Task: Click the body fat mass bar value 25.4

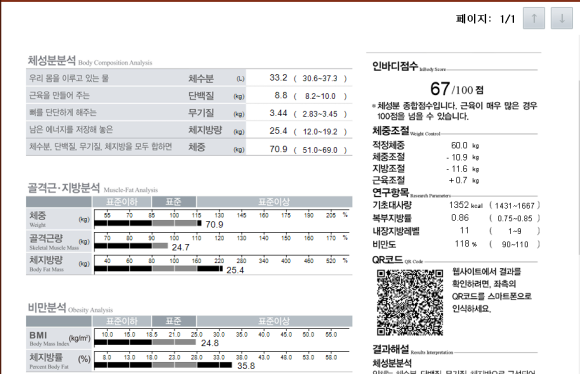Action: (235, 270)
